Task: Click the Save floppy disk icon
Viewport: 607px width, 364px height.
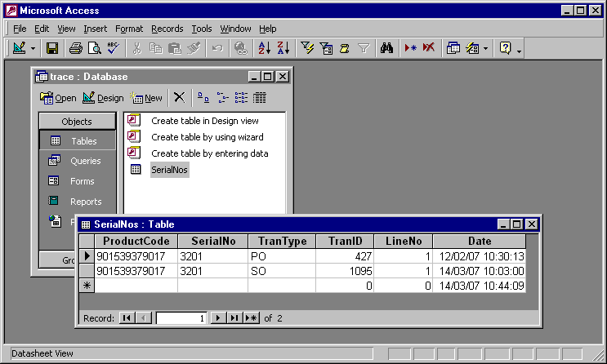Action: (x=51, y=48)
